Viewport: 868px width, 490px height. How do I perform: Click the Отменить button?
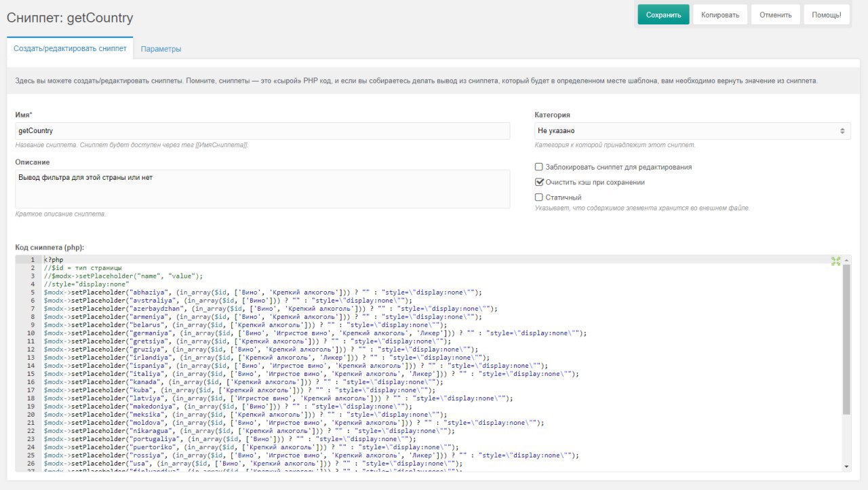pos(776,14)
